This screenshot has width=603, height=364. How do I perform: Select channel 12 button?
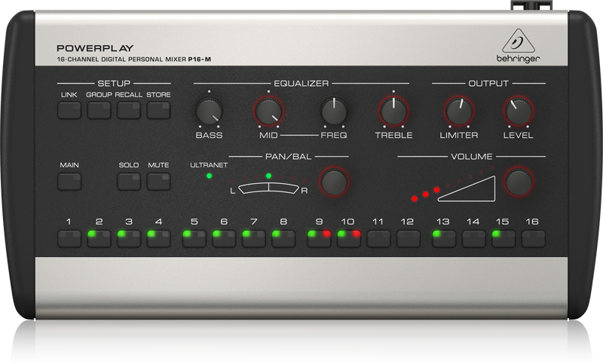tap(409, 239)
